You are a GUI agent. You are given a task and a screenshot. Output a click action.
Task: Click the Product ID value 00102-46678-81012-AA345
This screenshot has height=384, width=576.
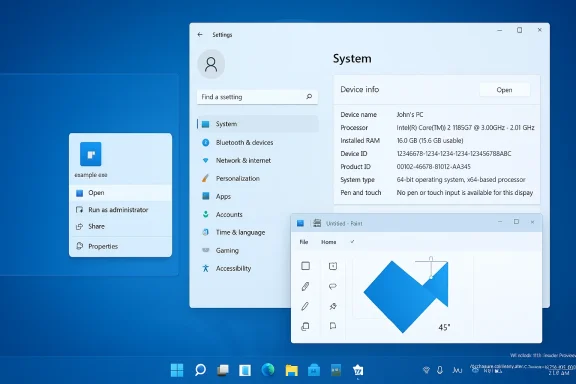pos(433,166)
